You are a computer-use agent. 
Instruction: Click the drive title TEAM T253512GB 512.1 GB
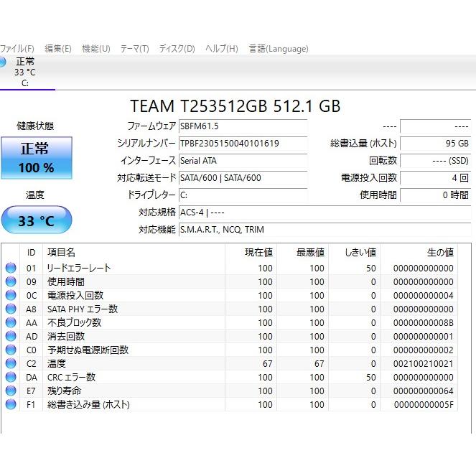pos(235,106)
